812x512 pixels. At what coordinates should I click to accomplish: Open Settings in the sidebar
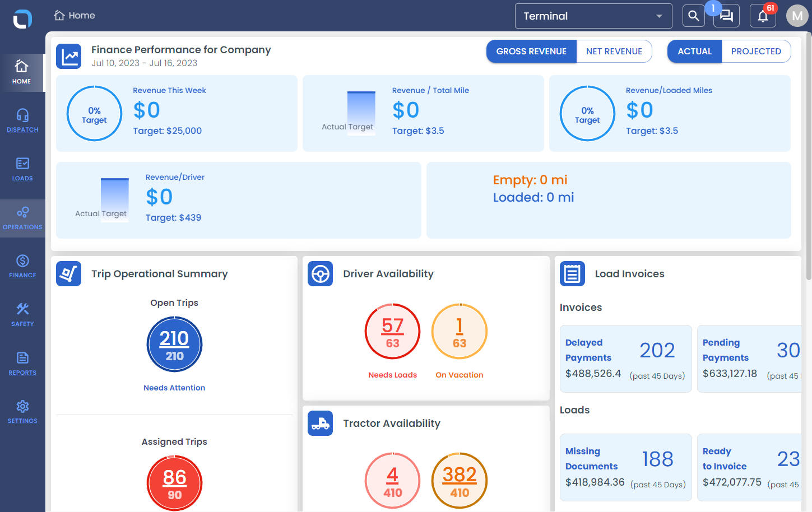[22, 412]
